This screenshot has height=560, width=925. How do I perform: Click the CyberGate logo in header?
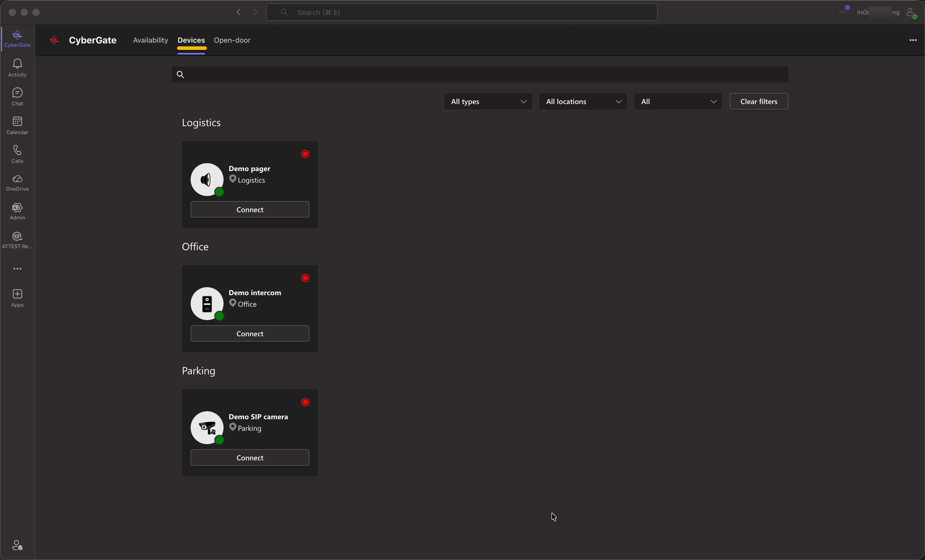tap(54, 40)
